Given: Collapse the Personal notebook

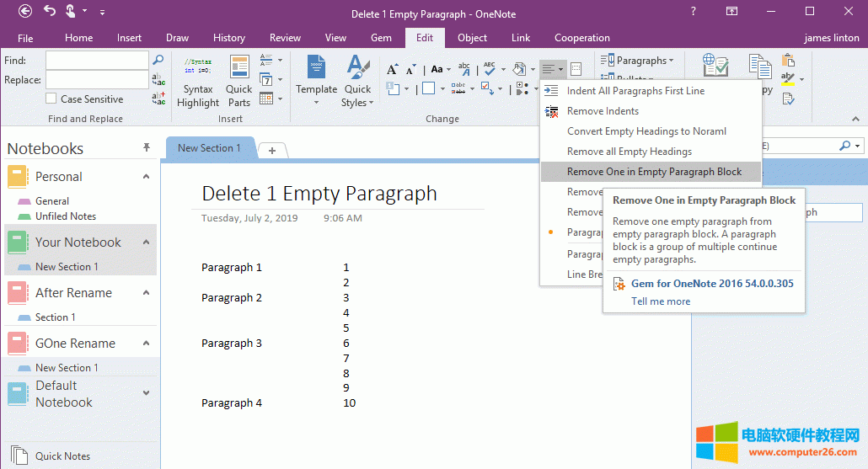Looking at the screenshot, I should [x=146, y=177].
